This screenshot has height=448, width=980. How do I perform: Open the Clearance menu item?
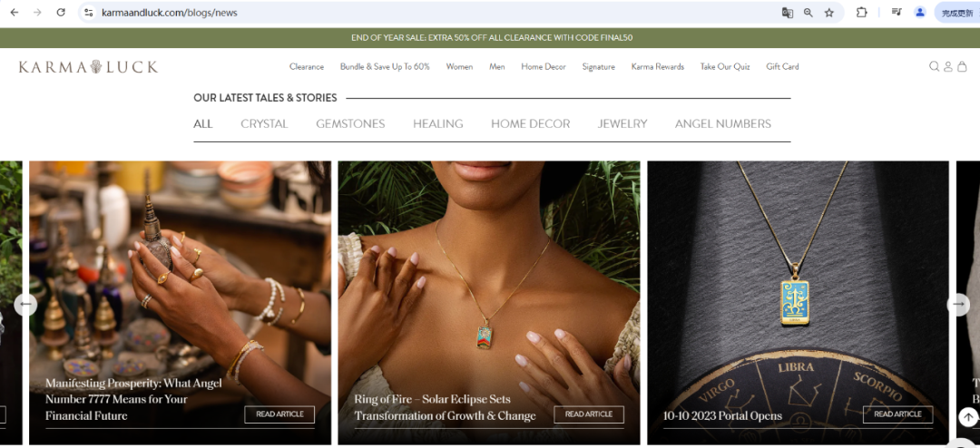point(307,66)
